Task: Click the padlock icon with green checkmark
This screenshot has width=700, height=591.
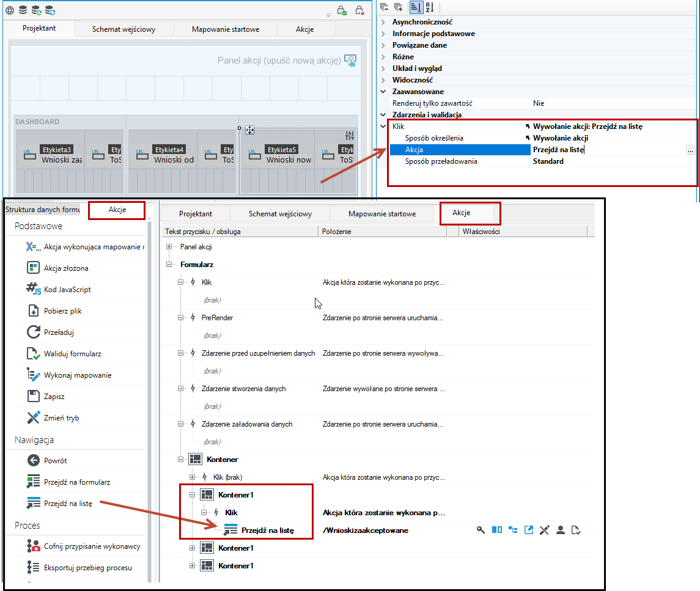Action: point(342,10)
